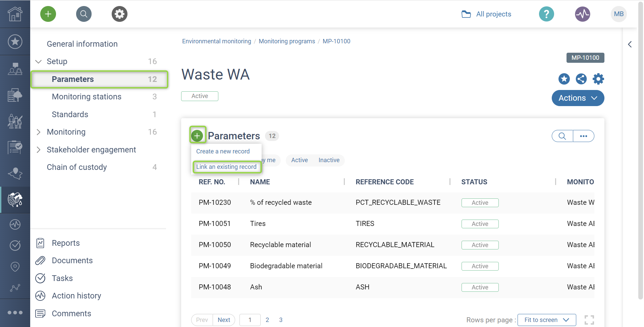Open the Actions dropdown

(578, 98)
